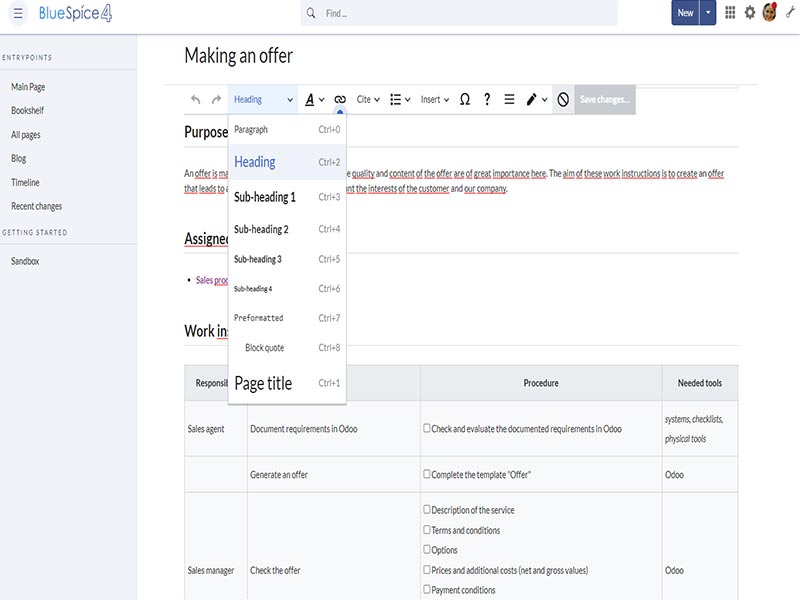This screenshot has width=800, height=600.
Task: Open the editor help question mark
Action: [x=487, y=100]
